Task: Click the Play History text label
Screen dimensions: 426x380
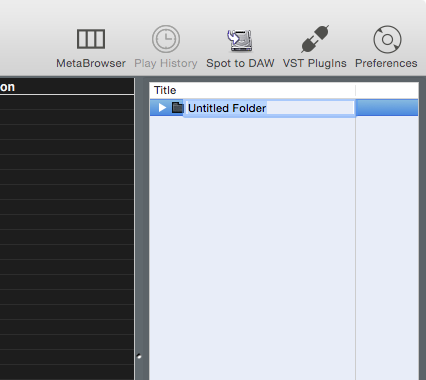Action: 166,63
